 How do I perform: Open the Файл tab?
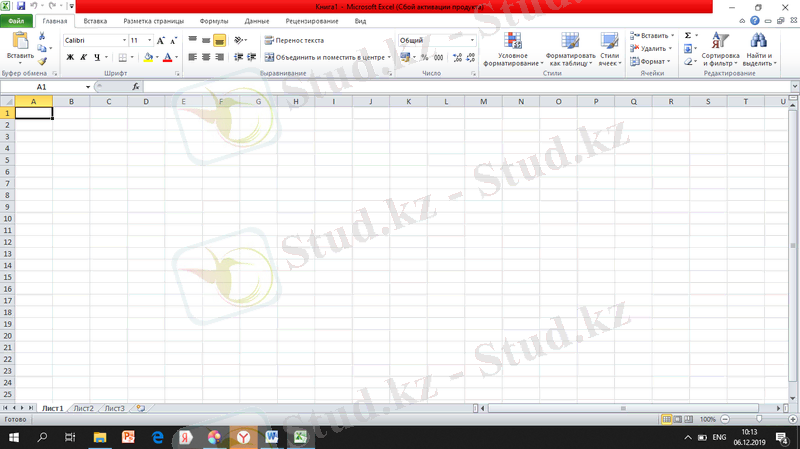[x=16, y=21]
